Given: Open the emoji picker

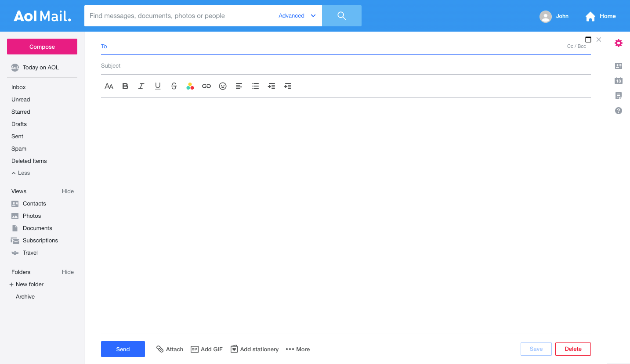Looking at the screenshot, I should 223,86.
